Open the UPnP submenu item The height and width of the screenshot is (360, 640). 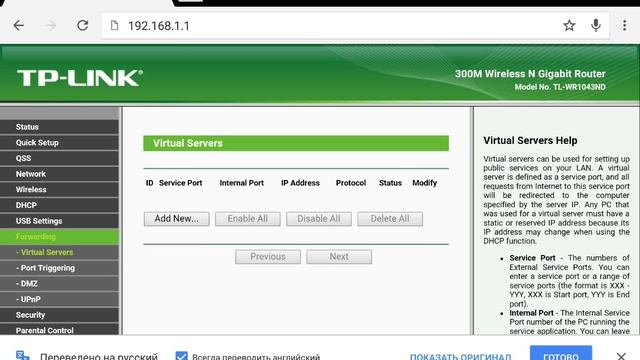coord(60,299)
